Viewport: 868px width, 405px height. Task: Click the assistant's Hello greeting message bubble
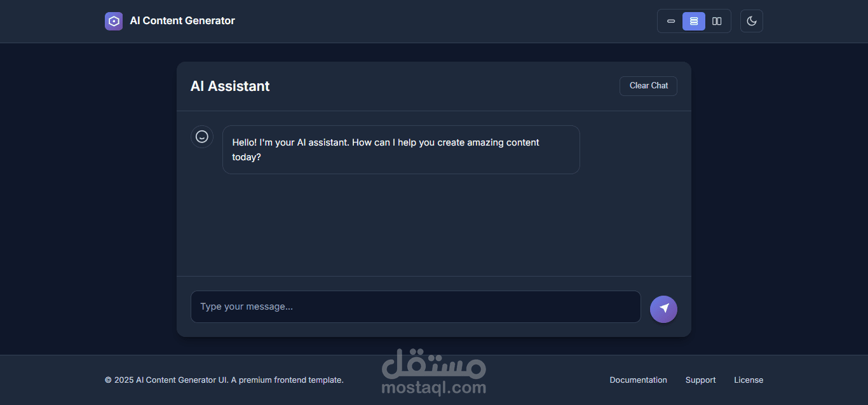(401, 150)
